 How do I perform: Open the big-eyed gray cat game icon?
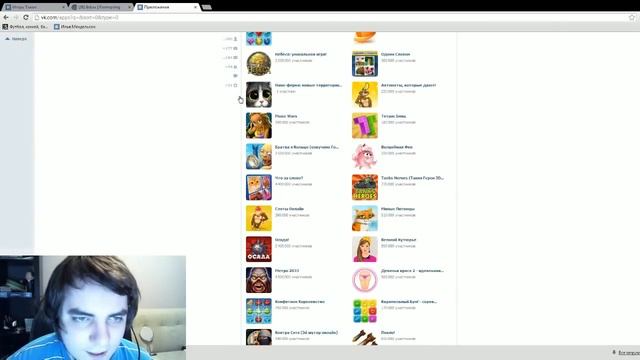(x=259, y=95)
